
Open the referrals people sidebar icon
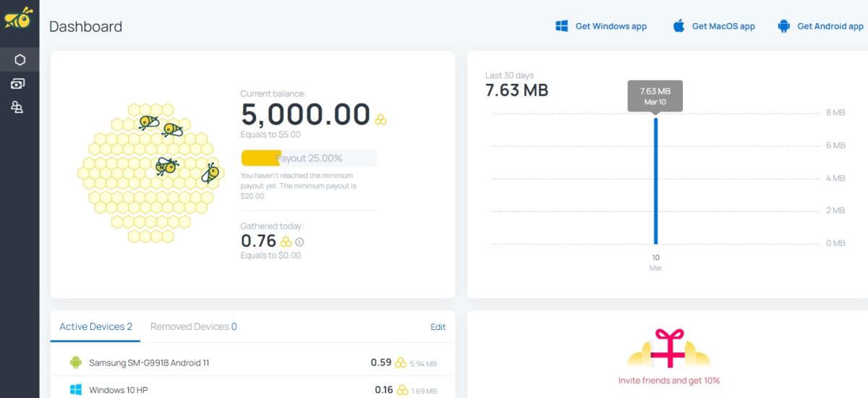[17, 108]
